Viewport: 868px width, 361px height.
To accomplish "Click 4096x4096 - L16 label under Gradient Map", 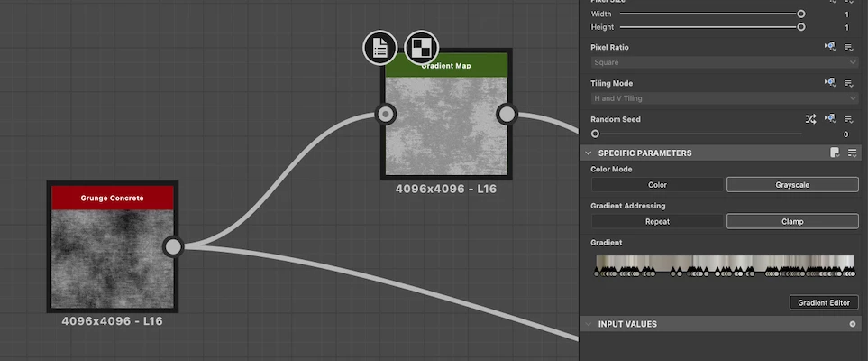I will coord(446,189).
